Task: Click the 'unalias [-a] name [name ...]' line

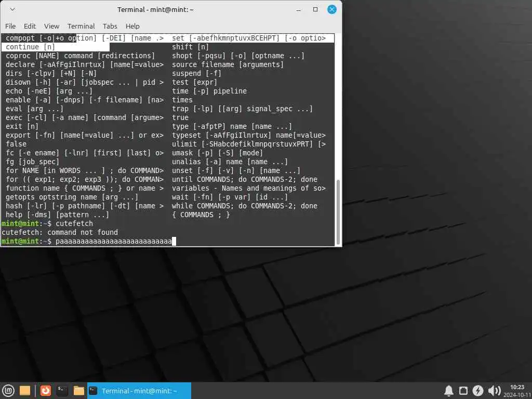Action: point(230,162)
